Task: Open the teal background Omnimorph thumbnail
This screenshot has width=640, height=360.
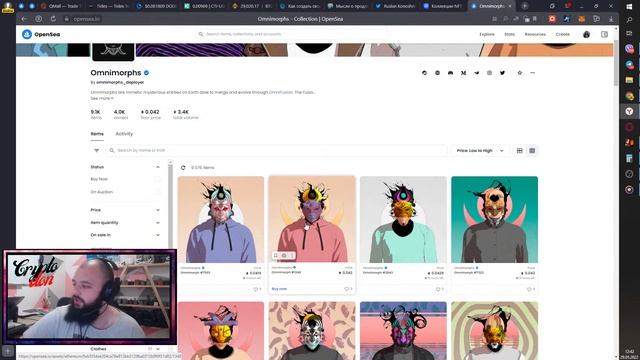Action: point(494,220)
